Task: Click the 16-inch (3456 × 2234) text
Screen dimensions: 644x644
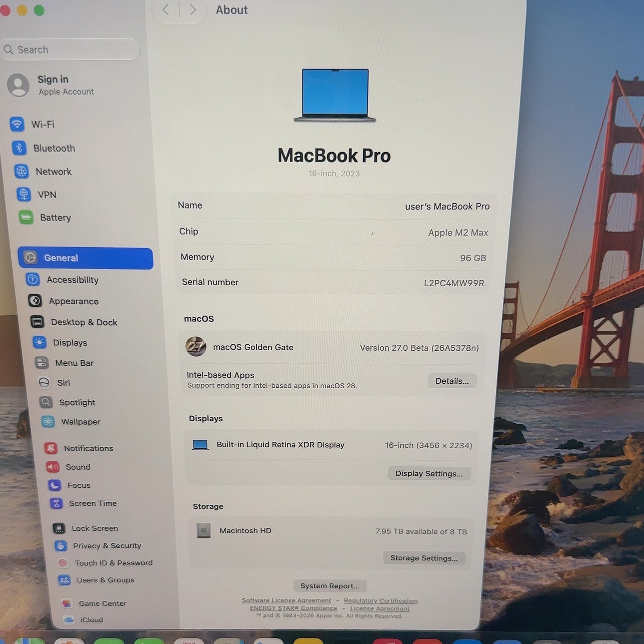Action: pyautogui.click(x=429, y=445)
